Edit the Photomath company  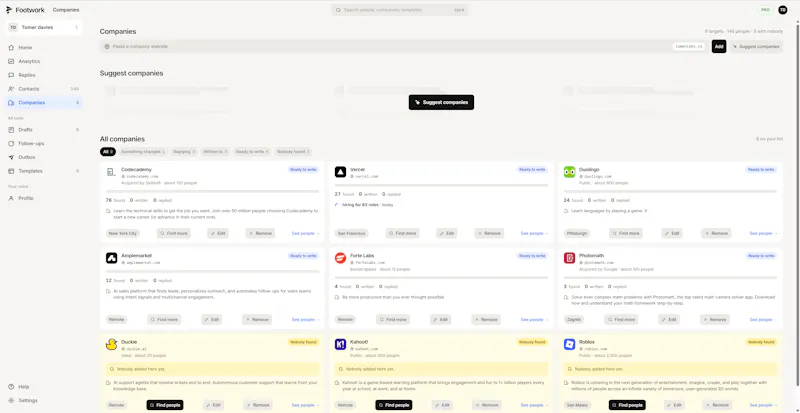pyautogui.click(x=669, y=320)
